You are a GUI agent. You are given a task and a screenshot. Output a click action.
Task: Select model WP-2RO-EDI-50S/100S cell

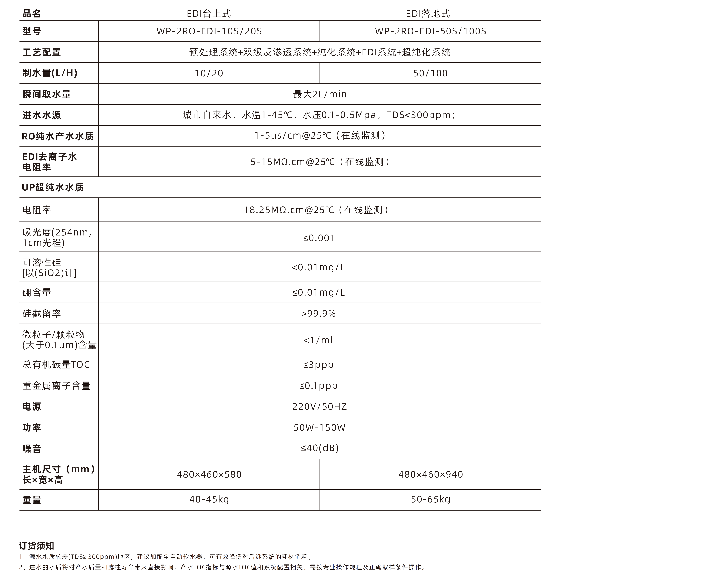[431, 31]
